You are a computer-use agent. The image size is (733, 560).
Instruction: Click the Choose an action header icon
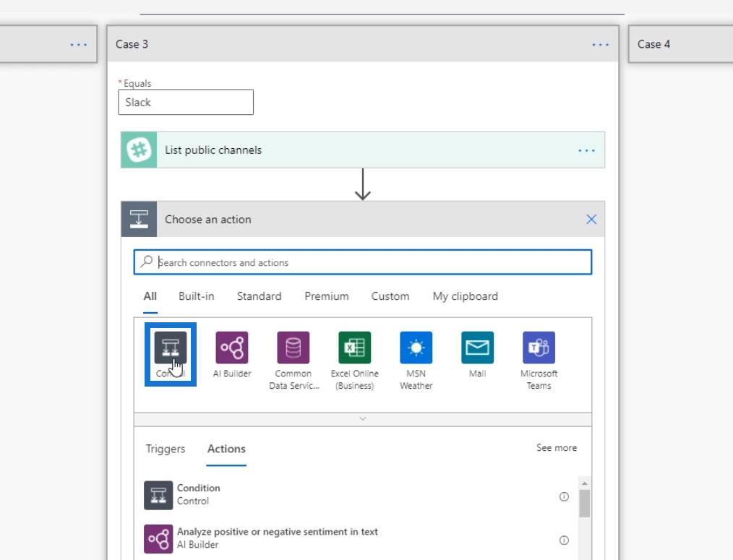(139, 219)
